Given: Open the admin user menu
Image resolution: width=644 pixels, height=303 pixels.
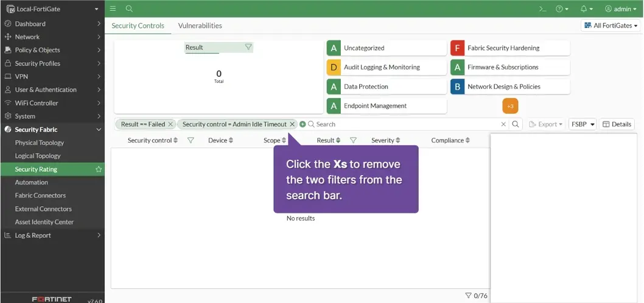Looking at the screenshot, I should tap(621, 9).
